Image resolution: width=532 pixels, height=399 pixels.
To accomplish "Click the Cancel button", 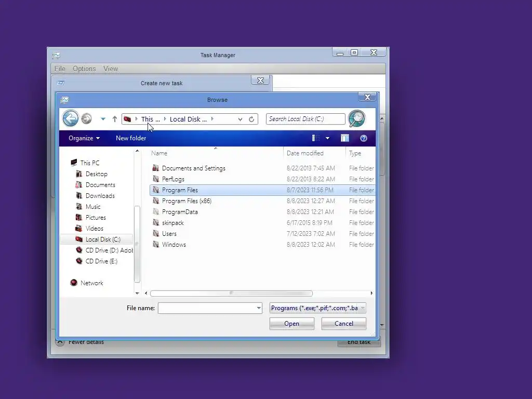I will (344, 324).
